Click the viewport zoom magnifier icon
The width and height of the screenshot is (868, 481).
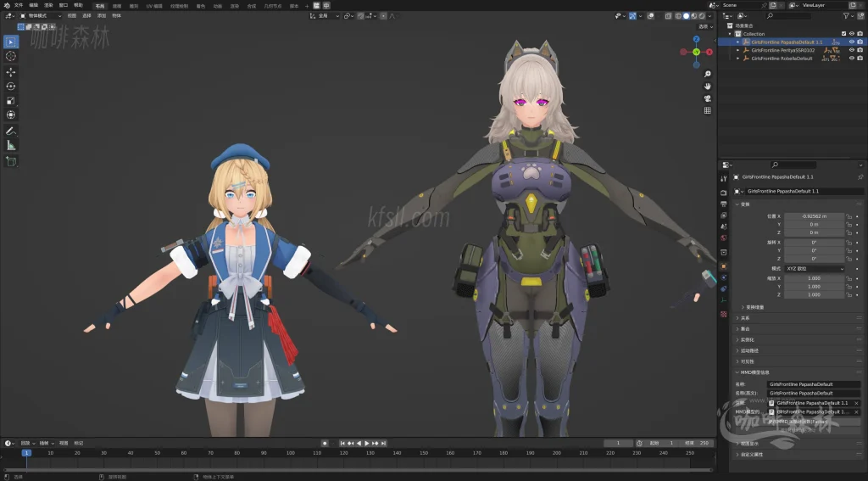coord(708,74)
